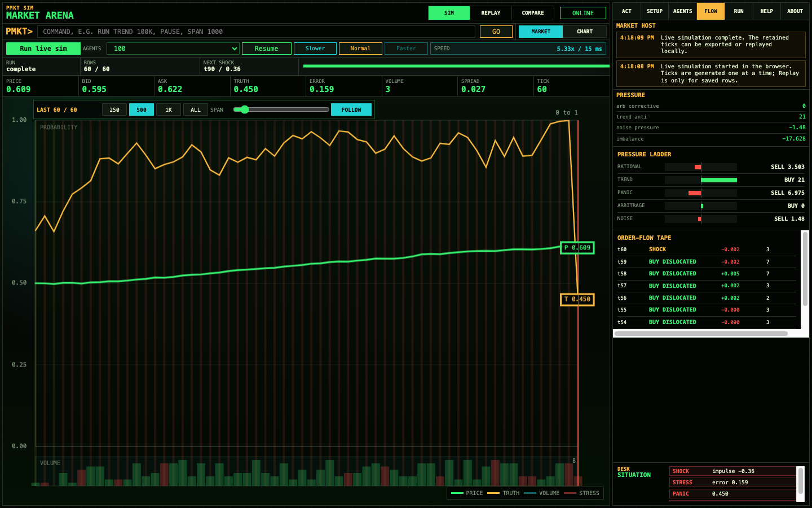Click the simulation progress bar
812x508 pixels.
456,66
